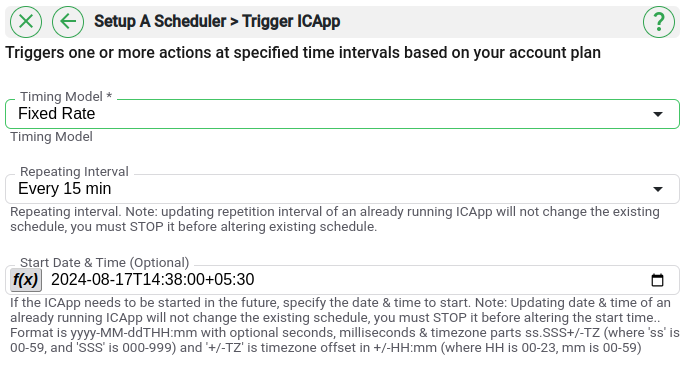The width and height of the screenshot is (686, 376).
Task: Go back using the left arrow icon
Action: (x=68, y=21)
